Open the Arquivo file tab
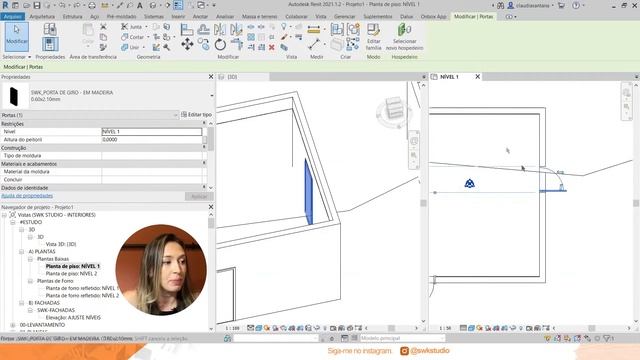 click(13, 17)
